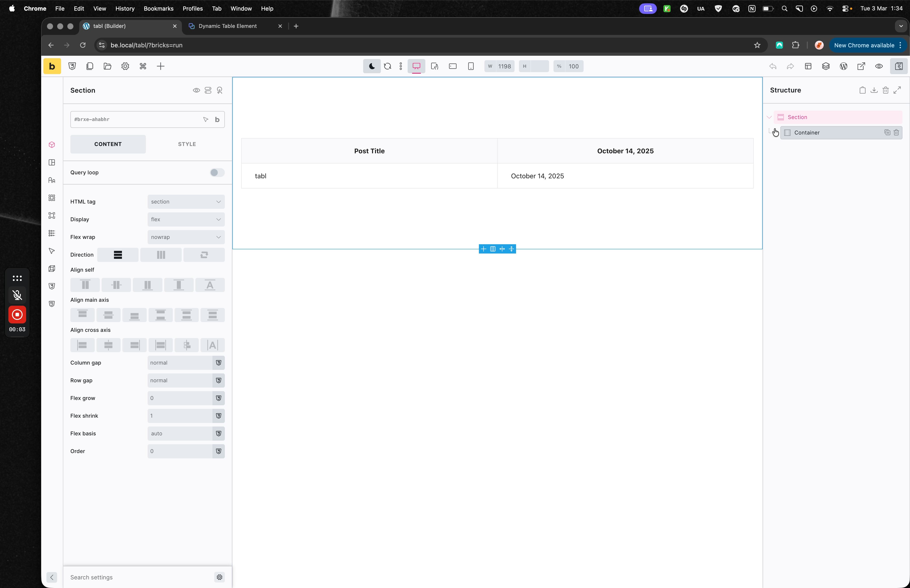Delete the Container in the structure
This screenshot has height=588, width=910.
(896, 133)
